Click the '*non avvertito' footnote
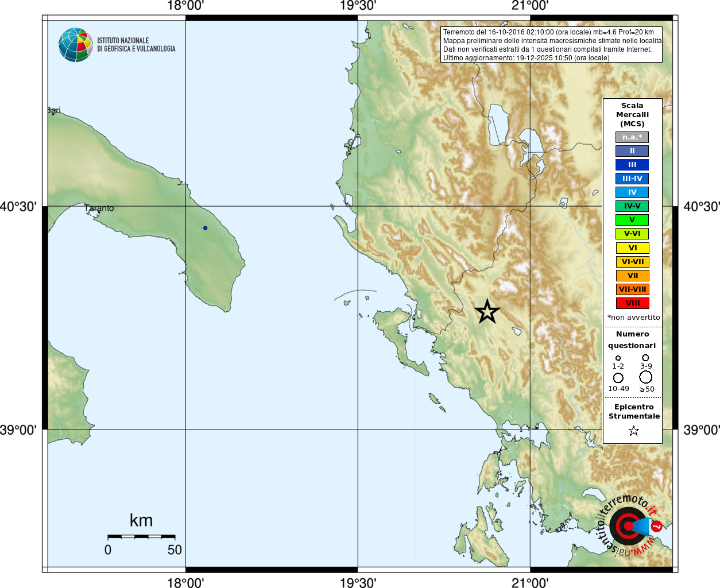This screenshot has height=588, width=720. tap(634, 318)
